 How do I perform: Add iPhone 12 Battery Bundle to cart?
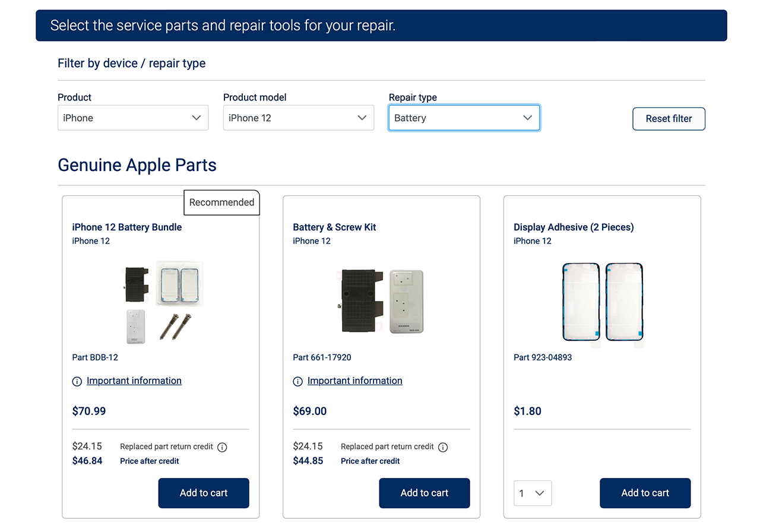[204, 493]
